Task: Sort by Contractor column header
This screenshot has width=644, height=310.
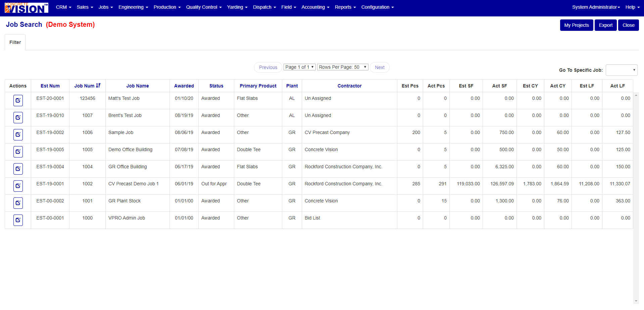Action: 349,86
